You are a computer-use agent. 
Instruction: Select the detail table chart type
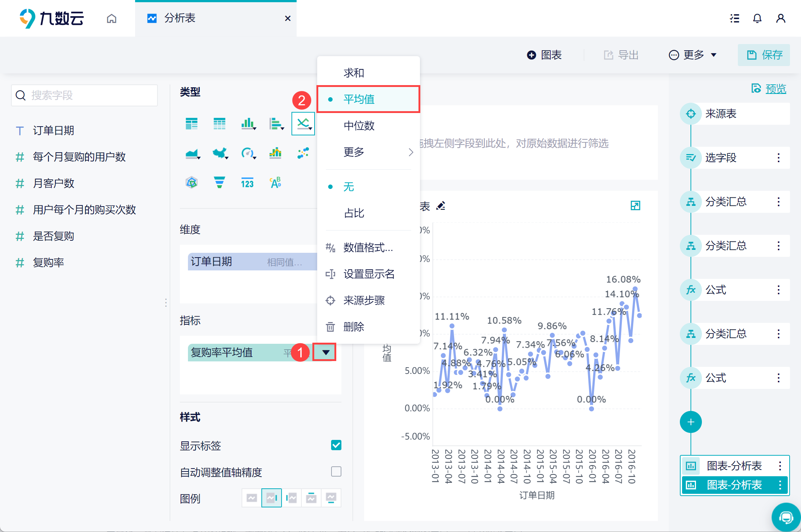[220, 124]
